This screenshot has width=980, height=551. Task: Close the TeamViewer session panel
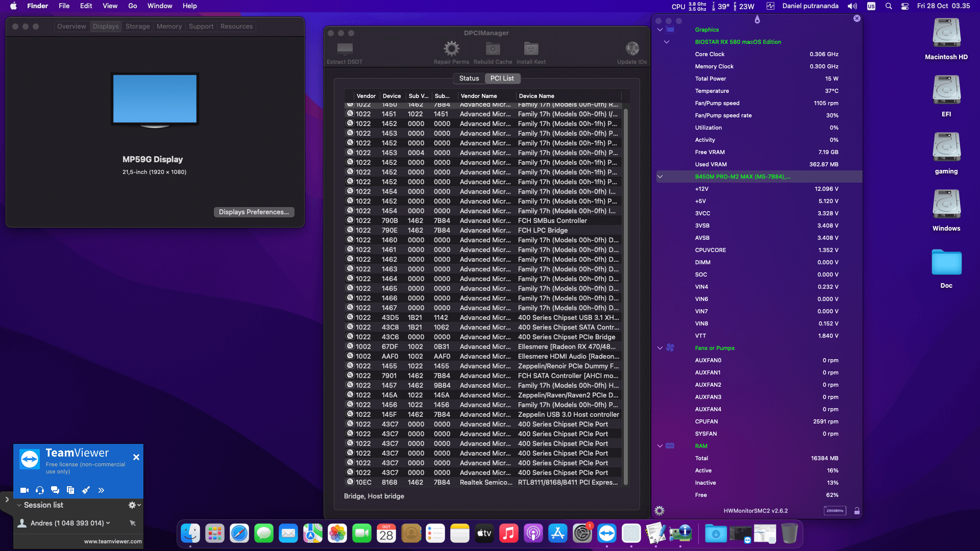pyautogui.click(x=136, y=457)
